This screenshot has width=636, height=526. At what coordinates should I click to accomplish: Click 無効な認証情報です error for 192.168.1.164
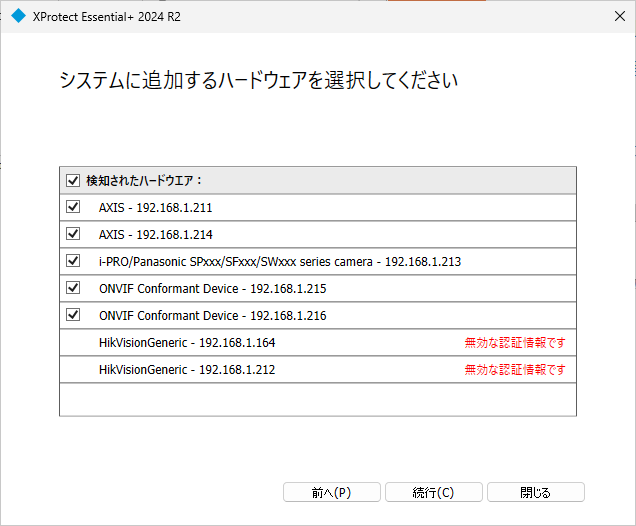515,343
